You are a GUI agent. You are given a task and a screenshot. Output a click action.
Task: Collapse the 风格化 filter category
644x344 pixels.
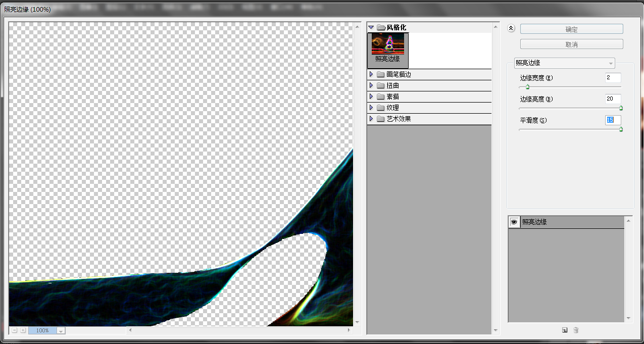point(371,27)
